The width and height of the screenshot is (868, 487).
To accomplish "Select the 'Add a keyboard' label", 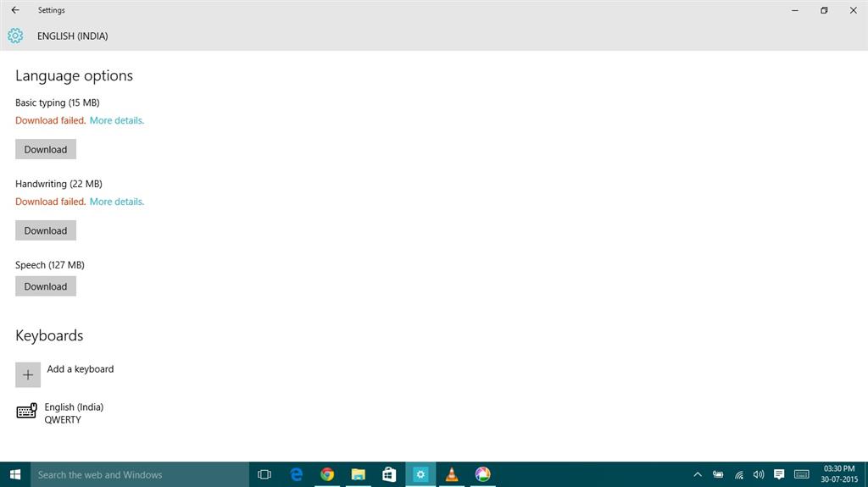I will click(81, 369).
